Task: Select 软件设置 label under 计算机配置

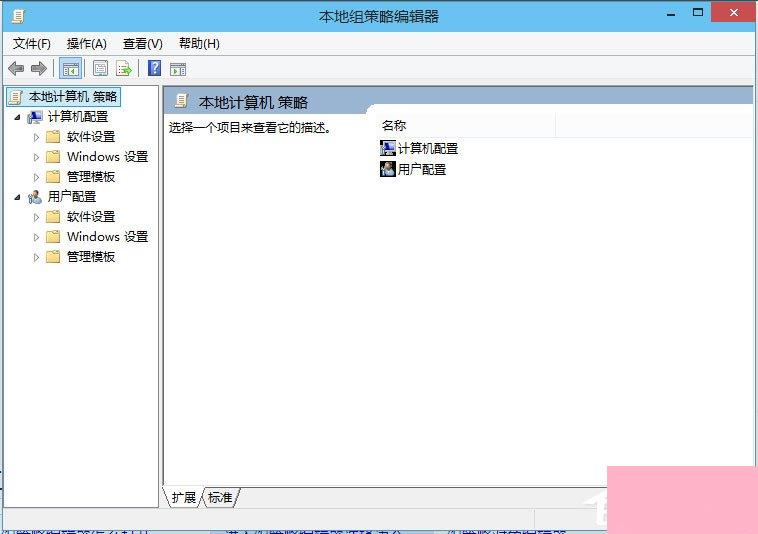Action: [91, 137]
